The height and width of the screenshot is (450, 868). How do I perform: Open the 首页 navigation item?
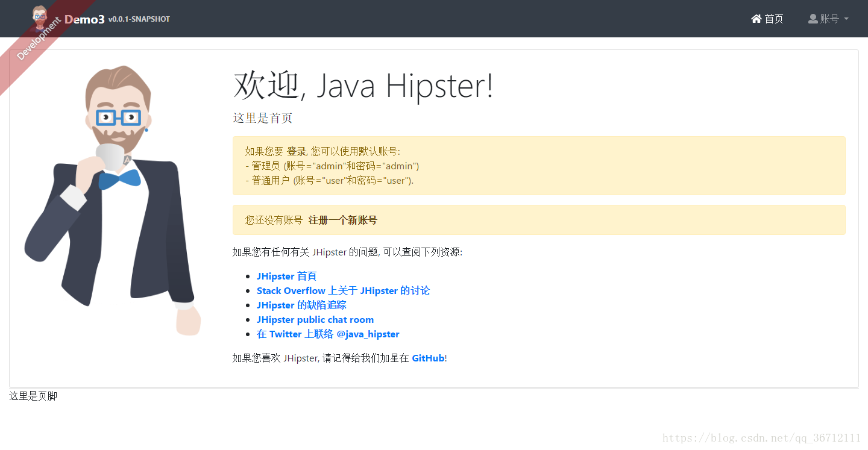point(767,19)
